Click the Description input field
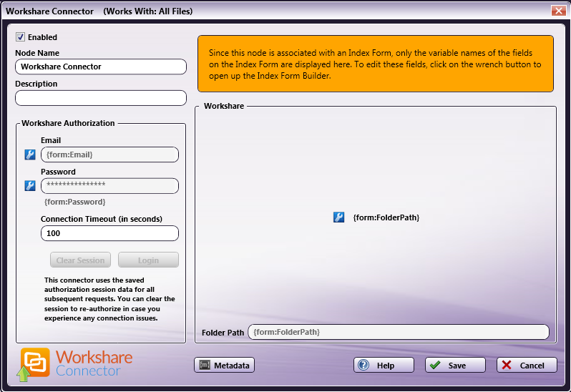Image resolution: width=571 pixels, height=392 pixels. [101, 98]
